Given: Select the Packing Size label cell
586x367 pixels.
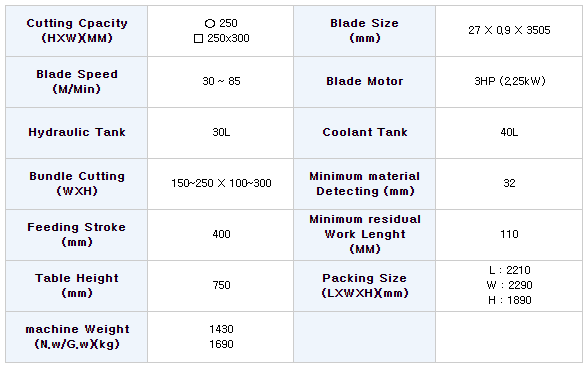Looking at the screenshot, I should tap(364, 286).
